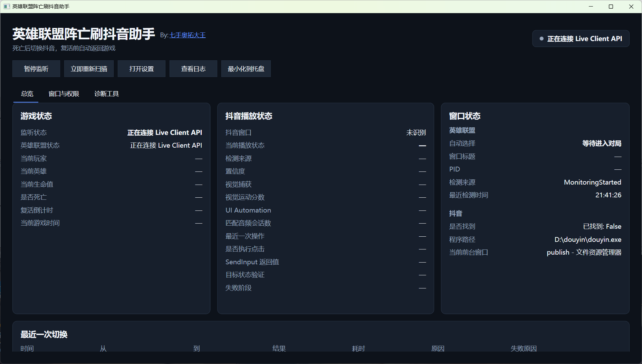The height and width of the screenshot is (364, 642).
Task: Select the 复活倒计时 label
Action: click(x=37, y=210)
